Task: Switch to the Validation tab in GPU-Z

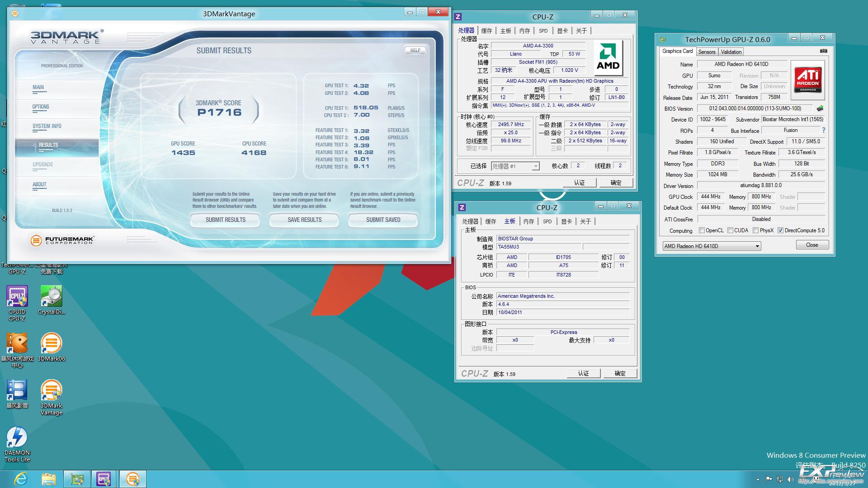Action: pos(731,52)
